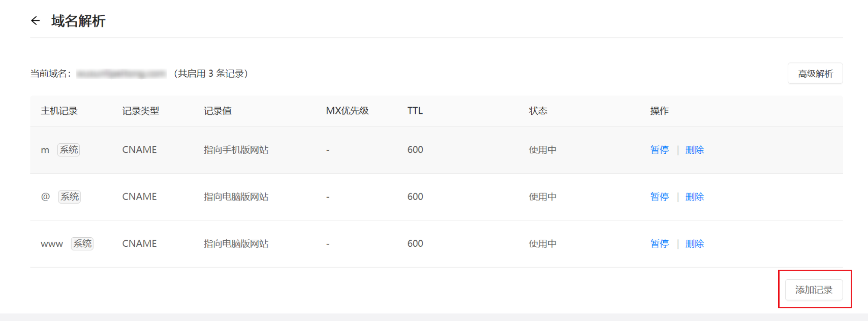Open 高级解析 advanced settings
The image size is (868, 321).
815,74
